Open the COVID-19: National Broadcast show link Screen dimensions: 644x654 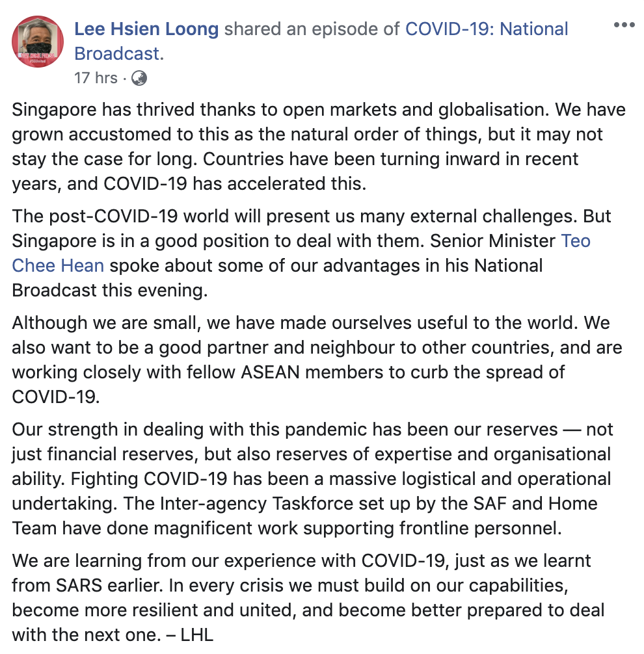pyautogui.click(x=487, y=29)
